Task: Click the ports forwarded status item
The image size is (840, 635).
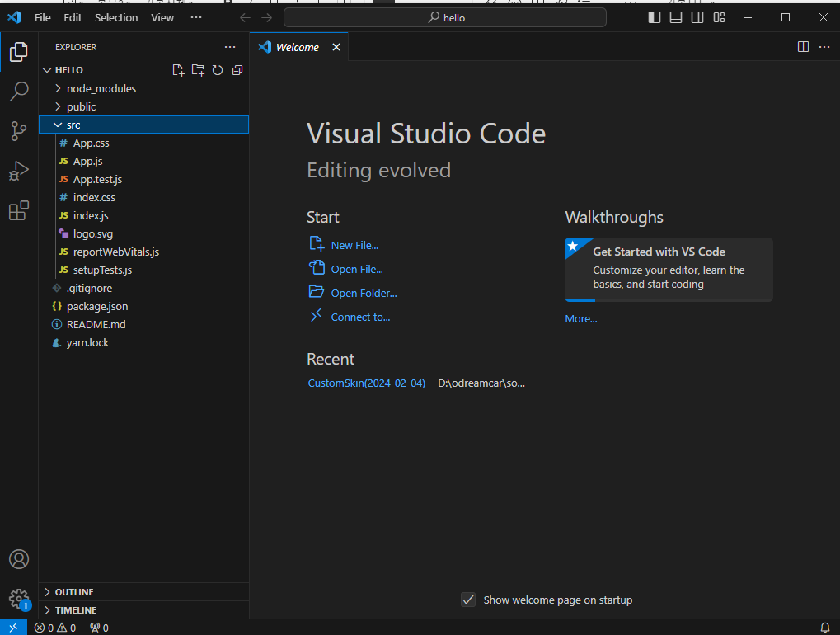Action: [x=99, y=628]
